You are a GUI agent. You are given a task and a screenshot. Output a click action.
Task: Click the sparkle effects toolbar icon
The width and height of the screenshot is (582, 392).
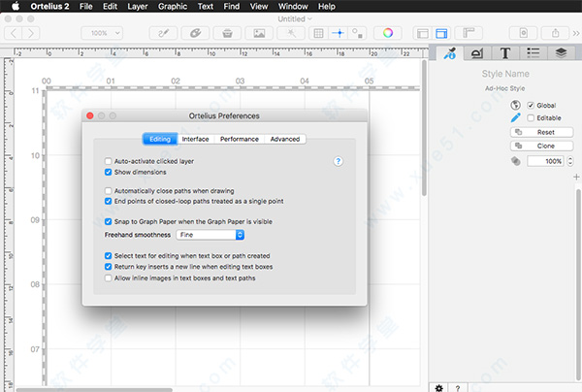(291, 33)
